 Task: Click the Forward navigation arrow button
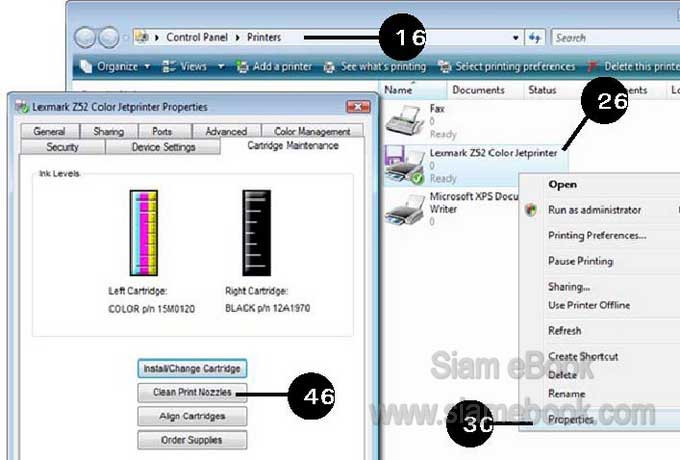point(109,37)
